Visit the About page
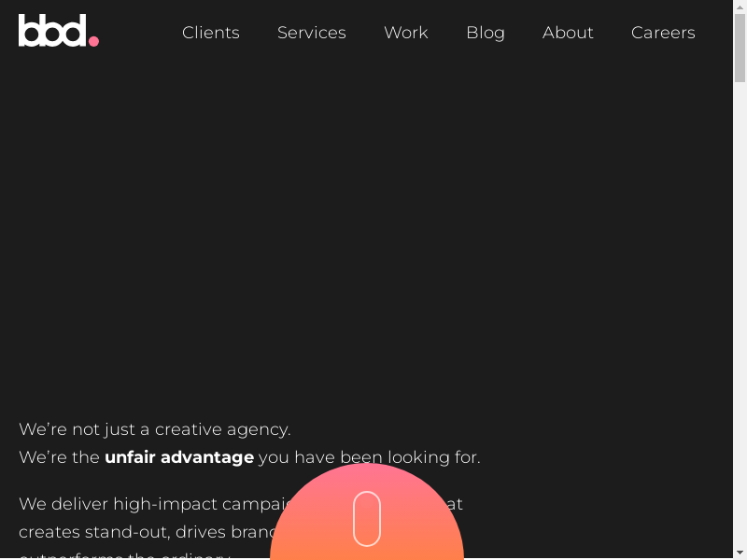Viewport: 747px width, 560px height. click(x=568, y=33)
